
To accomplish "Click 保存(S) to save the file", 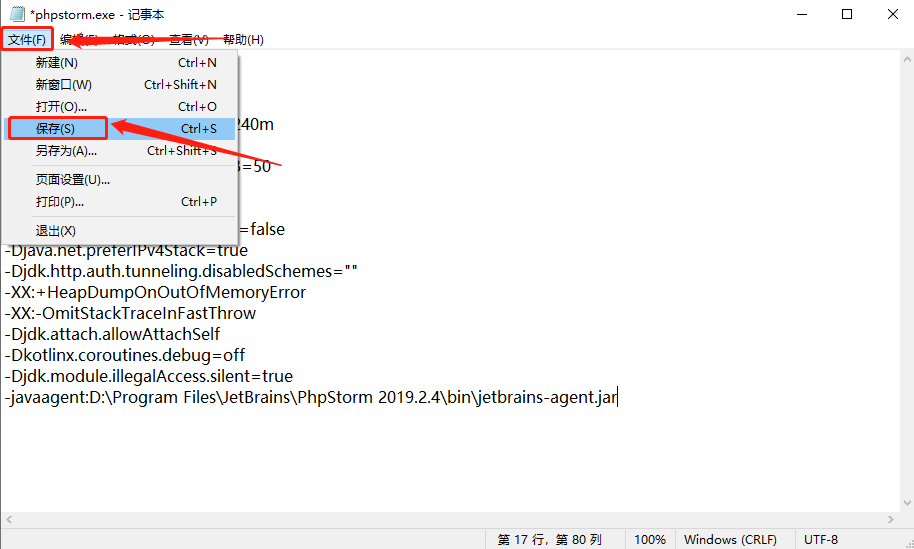I will pyautogui.click(x=119, y=128).
